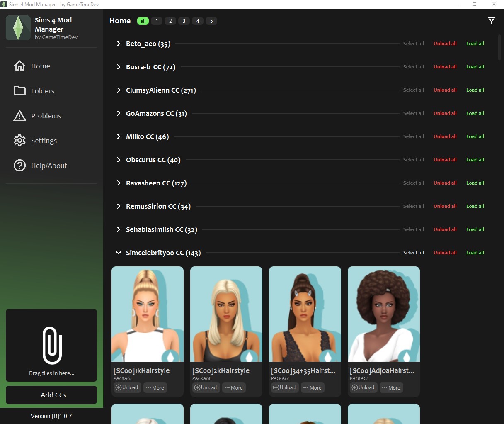Click Load all for Obscurus CC
Screen dimensions: 504x424
[475, 160]
